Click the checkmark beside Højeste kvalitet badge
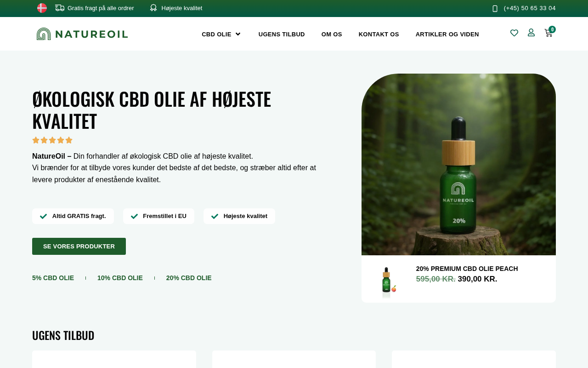588x368 pixels. coord(215,216)
